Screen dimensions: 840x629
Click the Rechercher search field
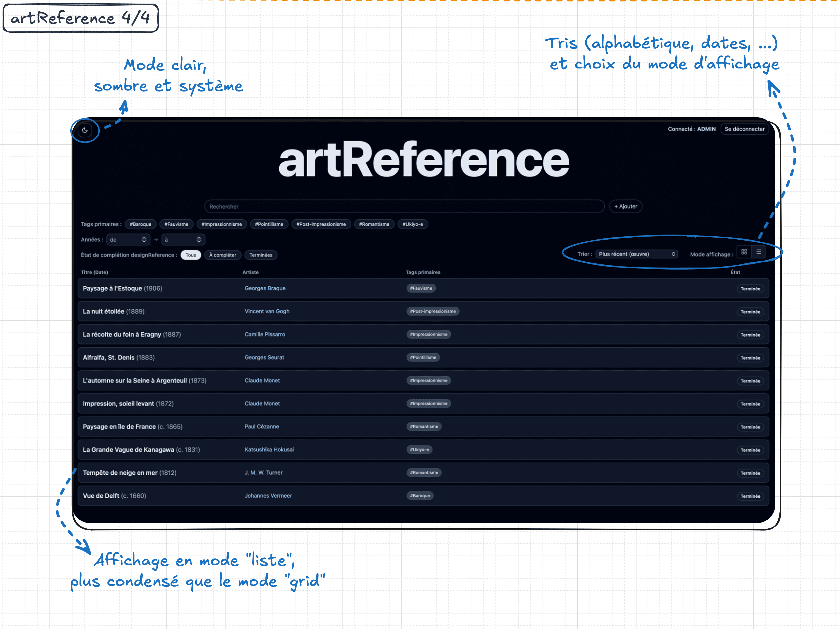(x=404, y=206)
